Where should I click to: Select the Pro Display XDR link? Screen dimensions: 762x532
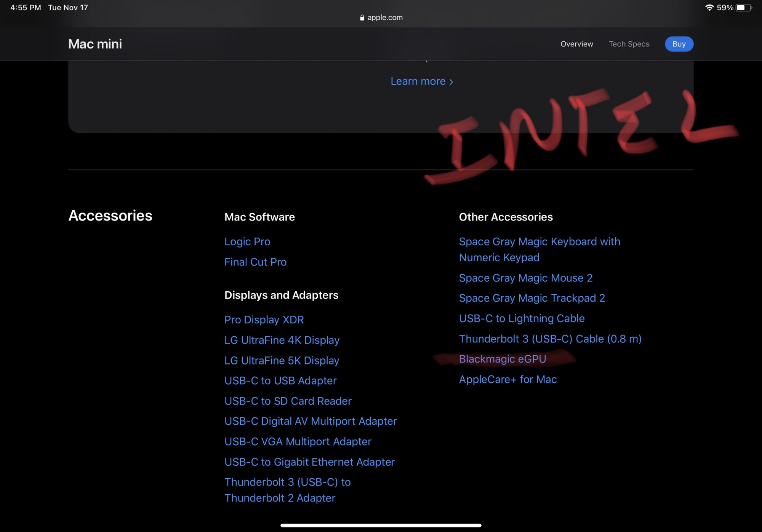264,320
